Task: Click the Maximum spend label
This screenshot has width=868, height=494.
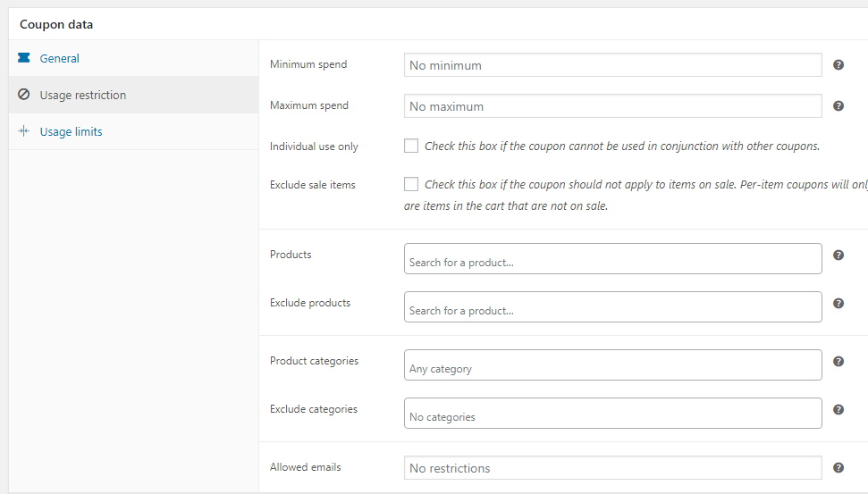Action: pos(309,105)
